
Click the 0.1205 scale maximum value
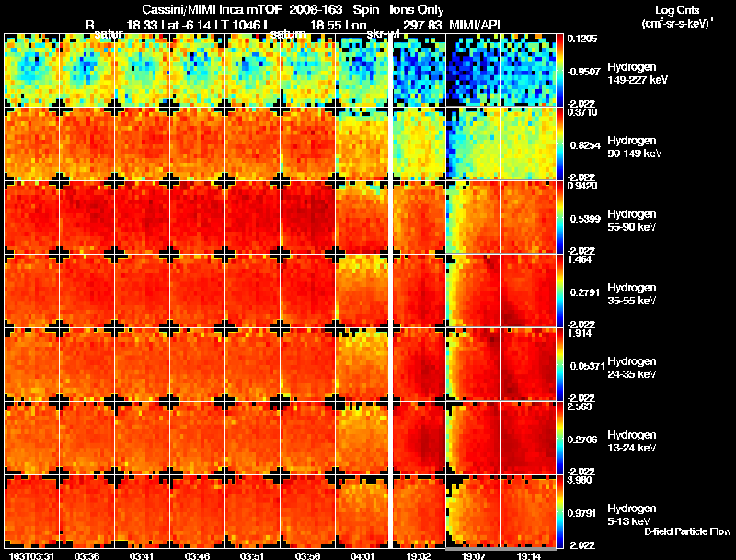[x=582, y=39]
